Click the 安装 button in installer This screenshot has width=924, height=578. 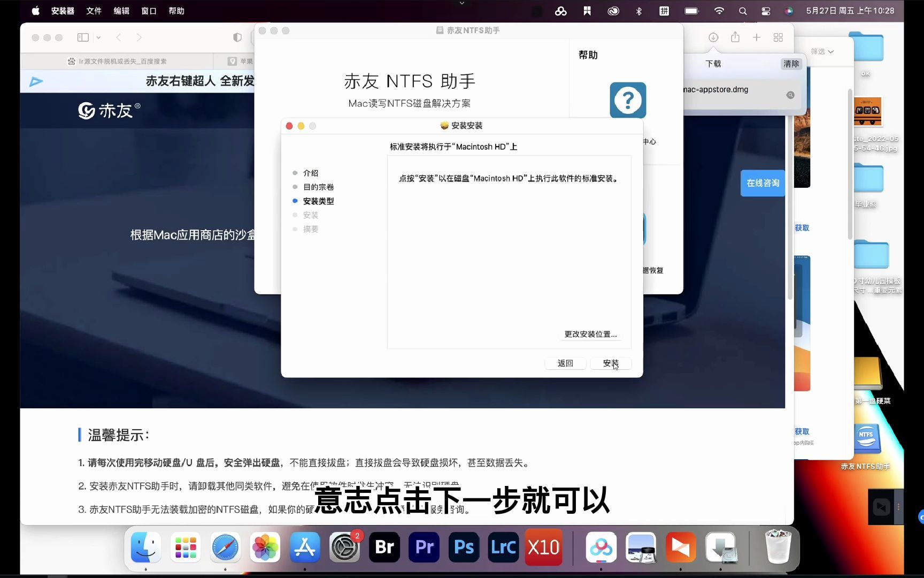pyautogui.click(x=611, y=363)
